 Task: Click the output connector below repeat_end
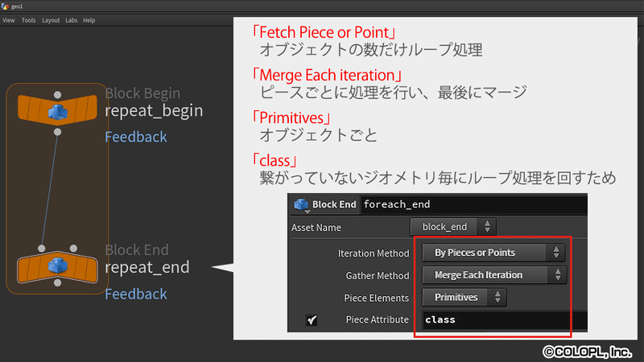(57, 282)
